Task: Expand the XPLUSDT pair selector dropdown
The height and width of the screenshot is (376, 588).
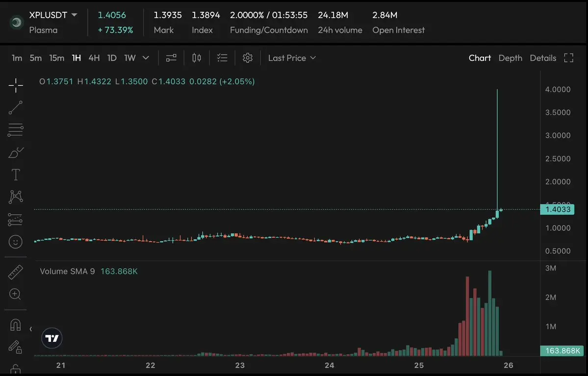Action: (74, 15)
